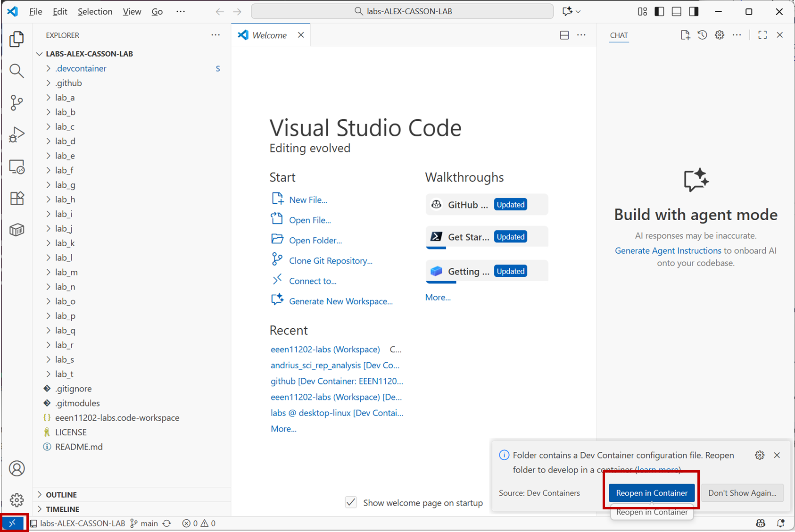Toggle the primary side bar layout button
This screenshot has width=795, height=532.
click(x=660, y=11)
